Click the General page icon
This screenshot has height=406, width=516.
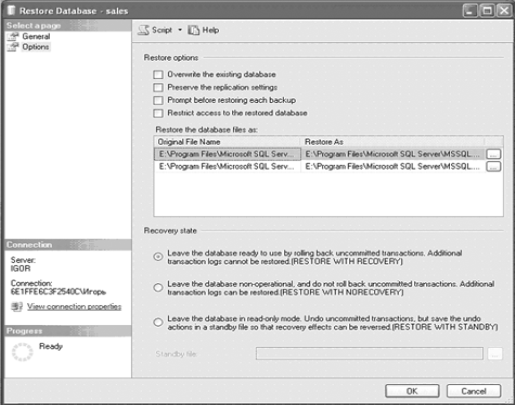(x=13, y=36)
